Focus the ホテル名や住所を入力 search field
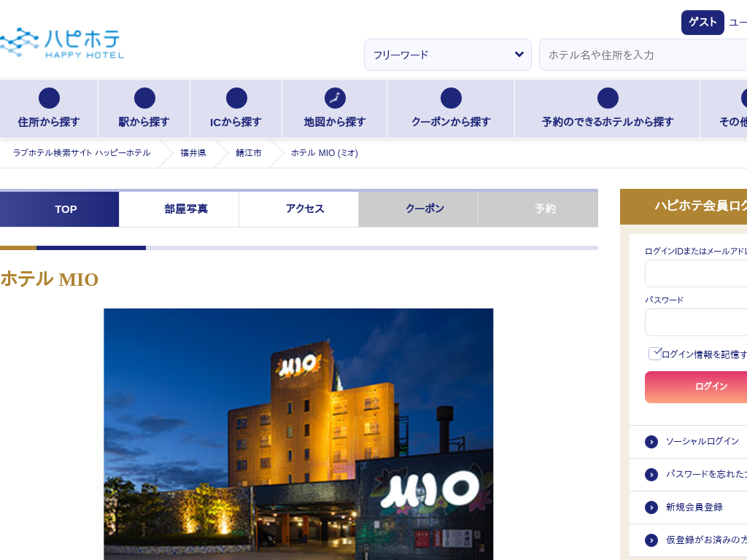This screenshot has width=747, height=560. pyautogui.click(x=643, y=55)
